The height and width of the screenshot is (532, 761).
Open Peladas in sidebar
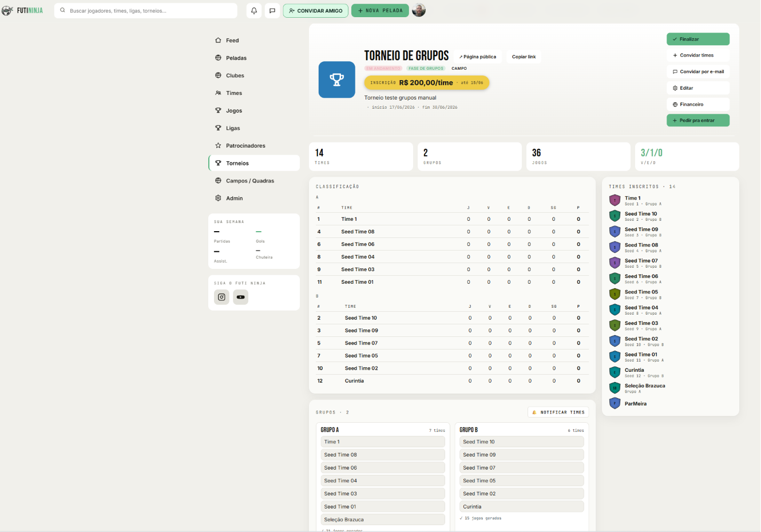click(254, 58)
